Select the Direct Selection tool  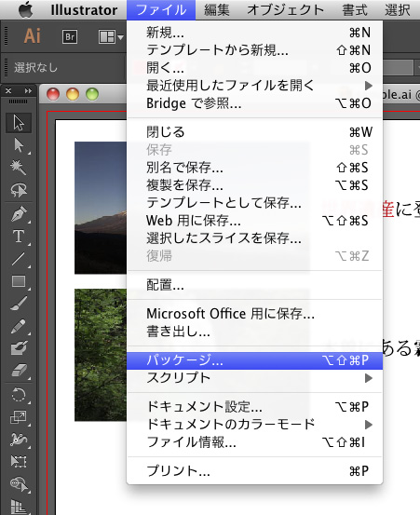(19, 145)
